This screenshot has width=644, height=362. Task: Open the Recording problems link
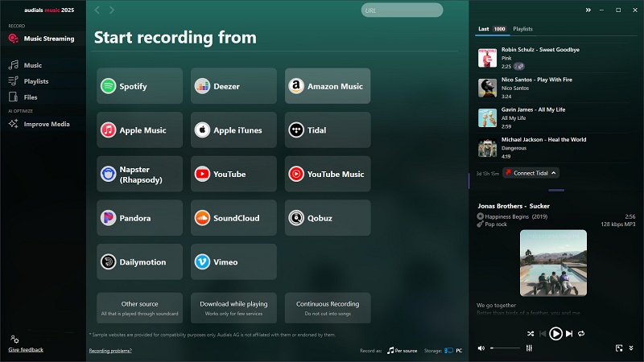coord(110,351)
